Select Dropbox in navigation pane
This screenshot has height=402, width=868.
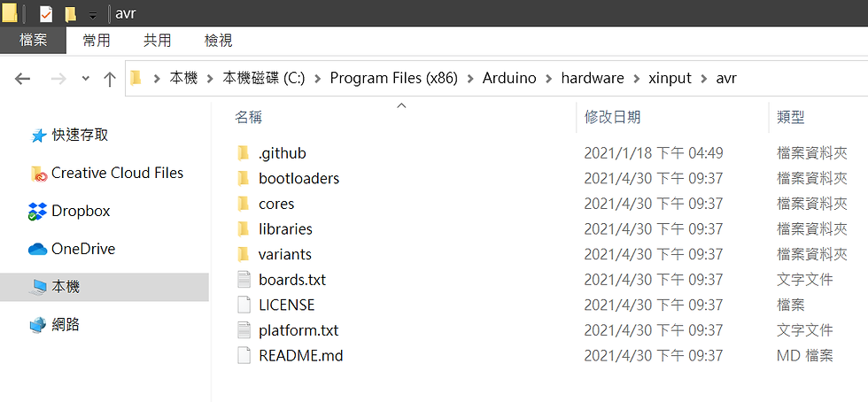pyautogui.click(x=81, y=211)
